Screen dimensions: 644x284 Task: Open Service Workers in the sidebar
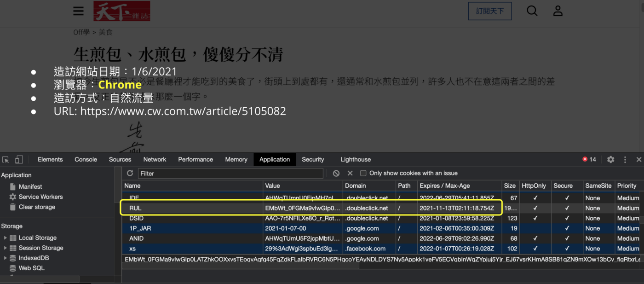pyautogui.click(x=40, y=197)
